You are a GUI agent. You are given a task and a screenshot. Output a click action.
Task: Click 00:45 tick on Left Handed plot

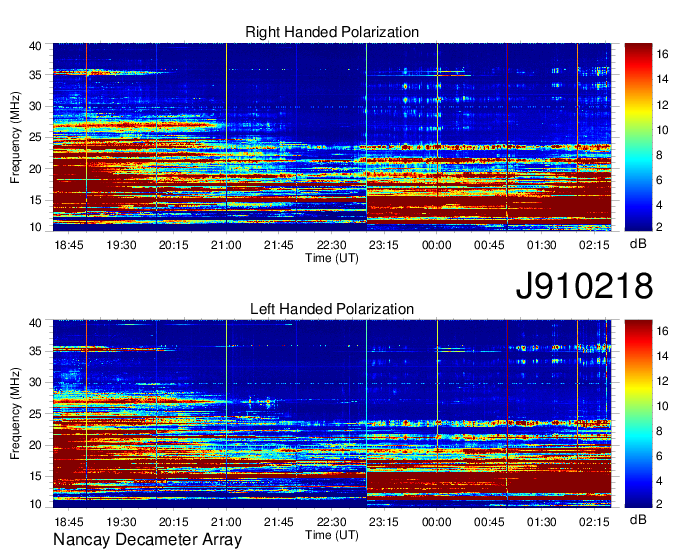pos(489,522)
